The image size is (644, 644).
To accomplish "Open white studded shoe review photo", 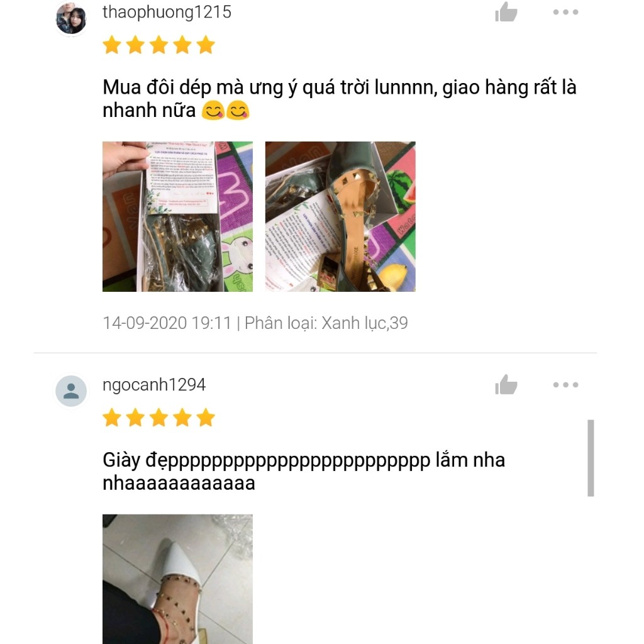I will point(177,579).
